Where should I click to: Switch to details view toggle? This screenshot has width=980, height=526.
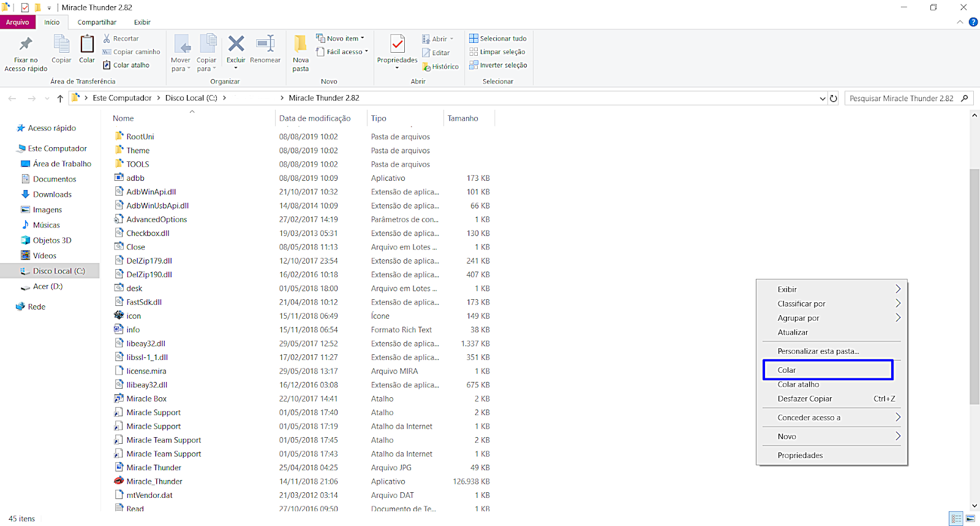(x=956, y=519)
